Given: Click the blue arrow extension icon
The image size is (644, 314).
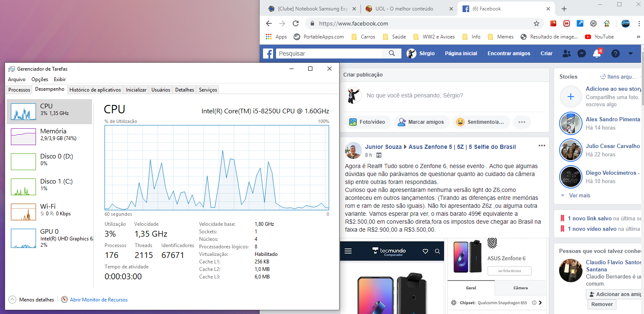Looking at the screenshot, I should 580,23.
